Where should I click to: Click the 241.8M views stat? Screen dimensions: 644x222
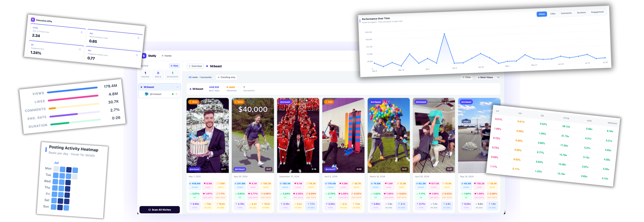pyautogui.click(x=240, y=185)
